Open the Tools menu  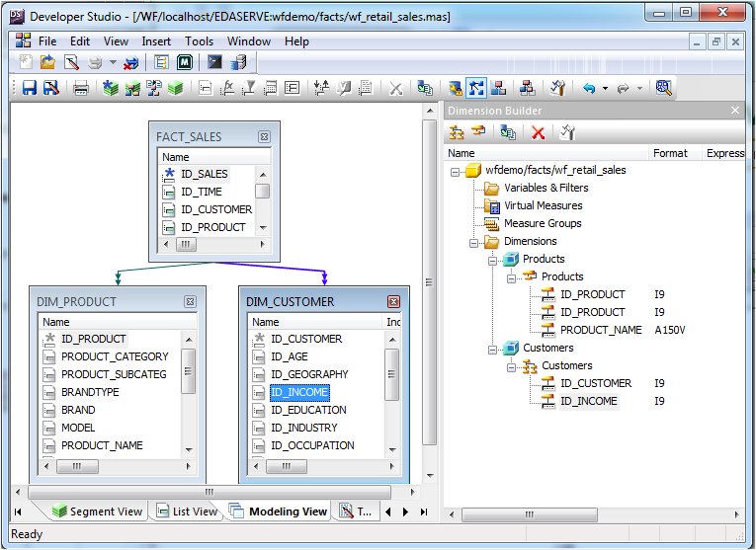point(199,41)
